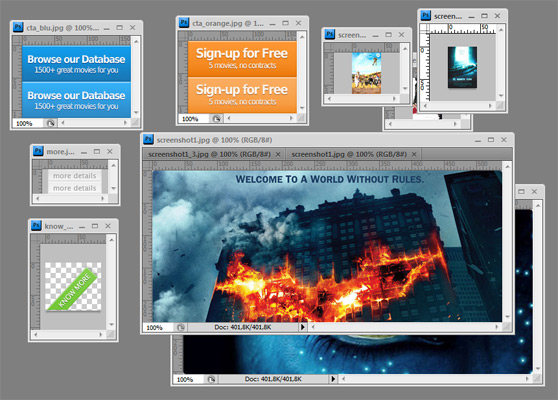Open the Doc info arrow menu in screenshot1.jpg window
This screenshot has height=400, width=558.
[x=302, y=327]
